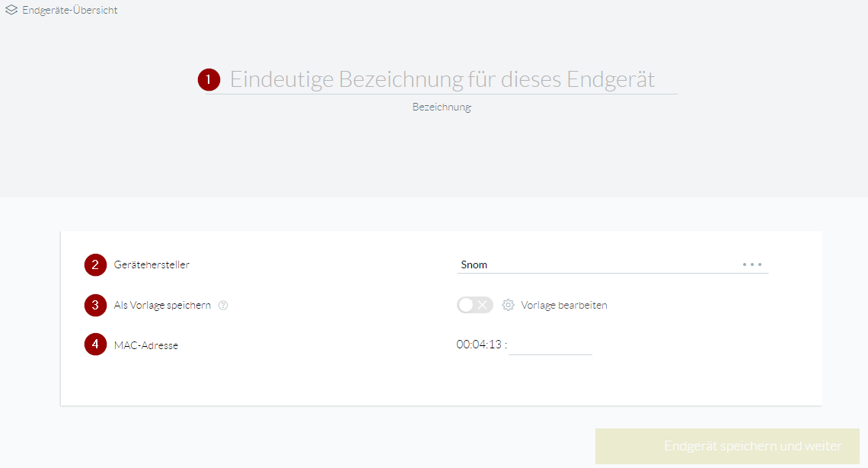Viewport: 868px width, 468px height.
Task: Click the X part of the template switch
Action: (x=483, y=305)
